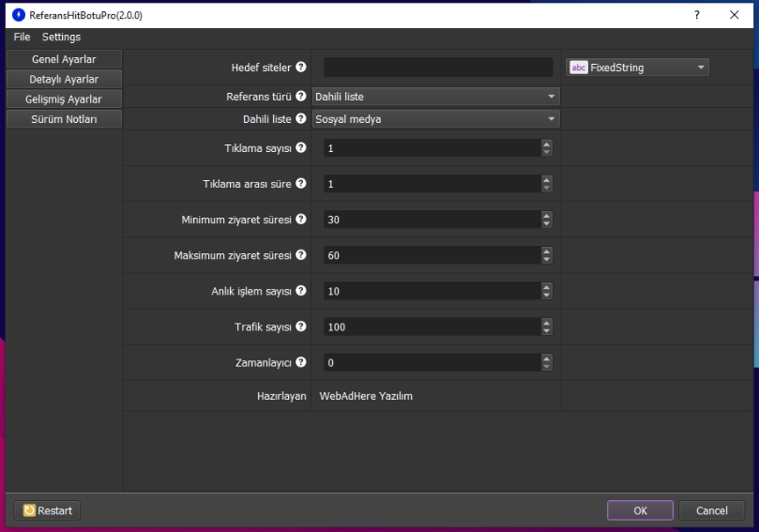Click help icon next to Trafik sayısı
Viewport: 759px width, 532px height.
coord(301,327)
